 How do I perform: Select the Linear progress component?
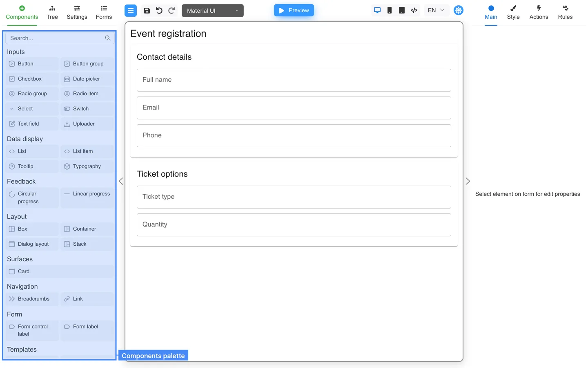pyautogui.click(x=87, y=197)
